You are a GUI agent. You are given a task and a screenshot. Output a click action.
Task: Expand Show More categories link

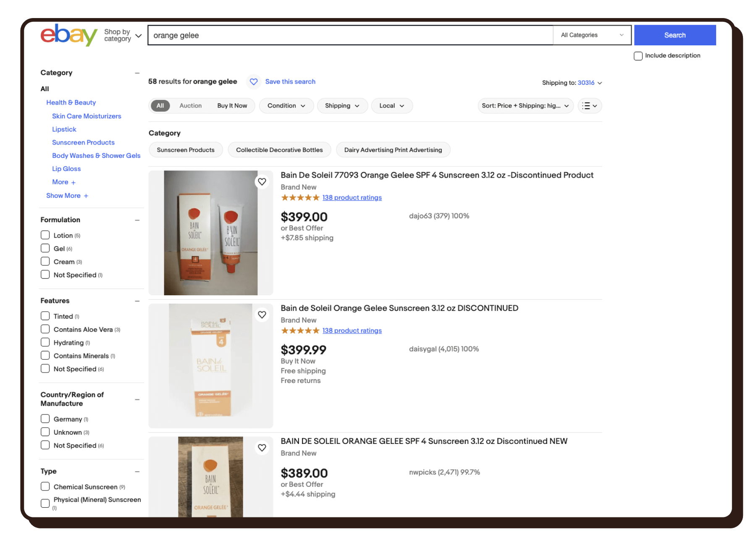pos(67,196)
